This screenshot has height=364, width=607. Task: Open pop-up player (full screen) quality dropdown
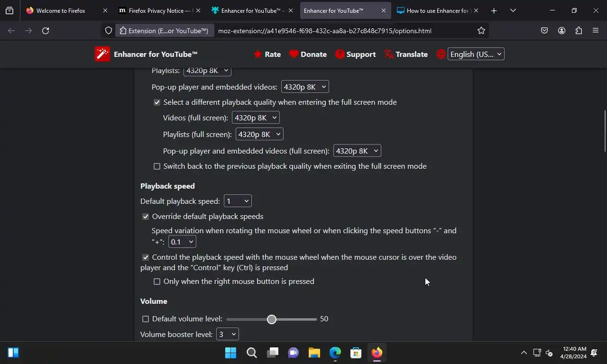pyautogui.click(x=357, y=151)
